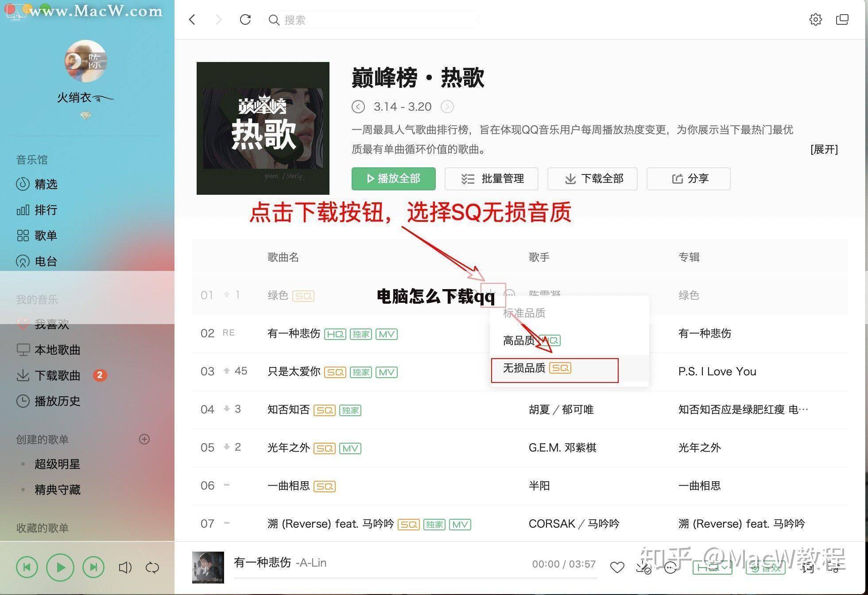
Task: Click the VIP diamond badge
Action: [86, 116]
